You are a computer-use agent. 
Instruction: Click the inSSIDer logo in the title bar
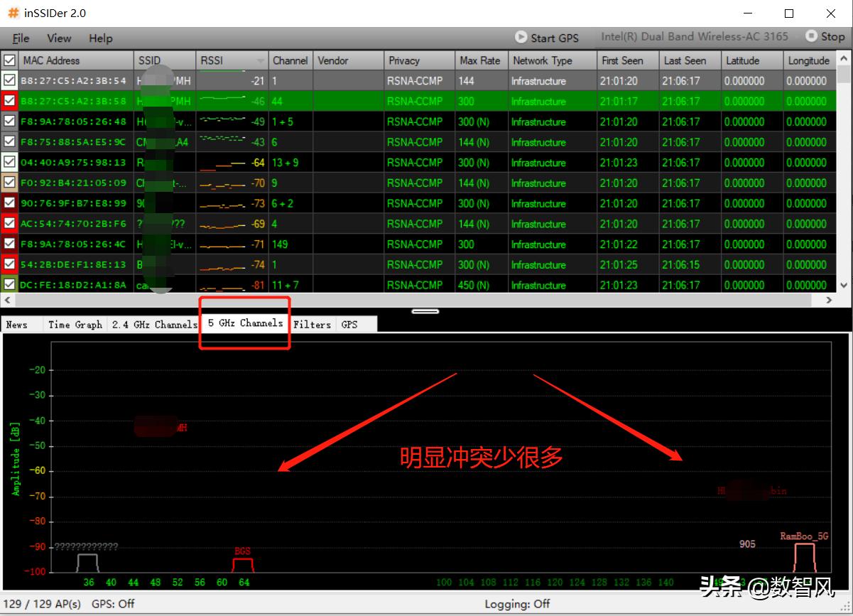coord(11,12)
